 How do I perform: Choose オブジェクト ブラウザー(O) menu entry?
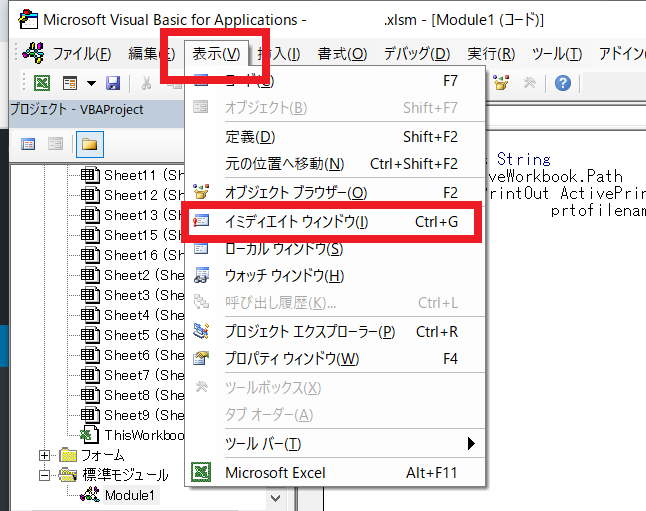(335, 192)
